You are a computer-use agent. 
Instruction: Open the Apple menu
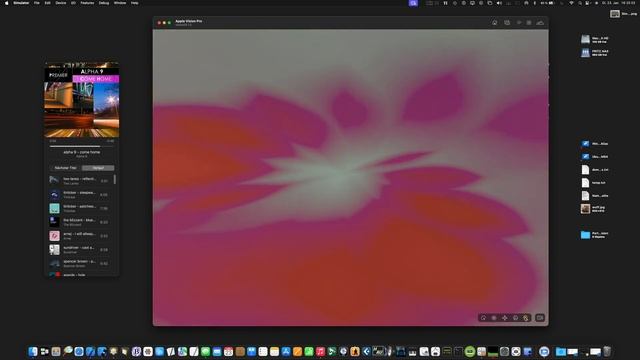point(6,3)
